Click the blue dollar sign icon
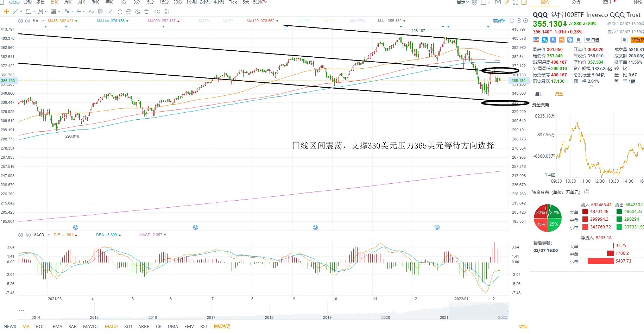Screen dimensions: 644x334 [553, 40]
